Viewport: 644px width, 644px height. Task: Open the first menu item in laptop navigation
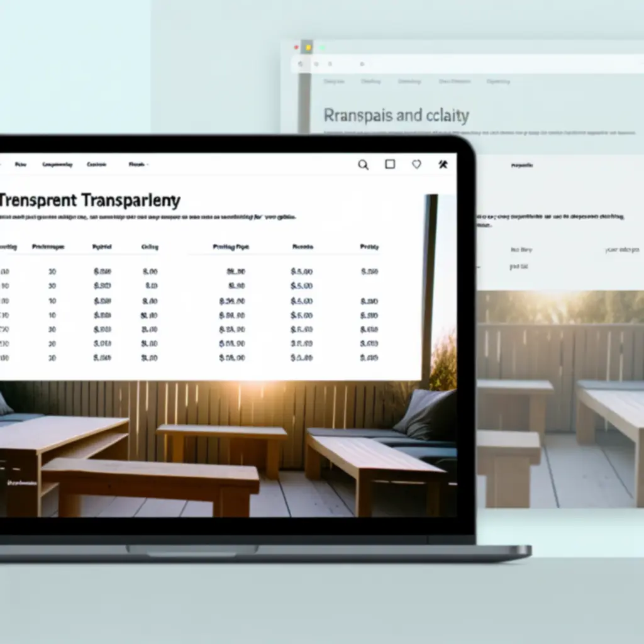[21, 165]
